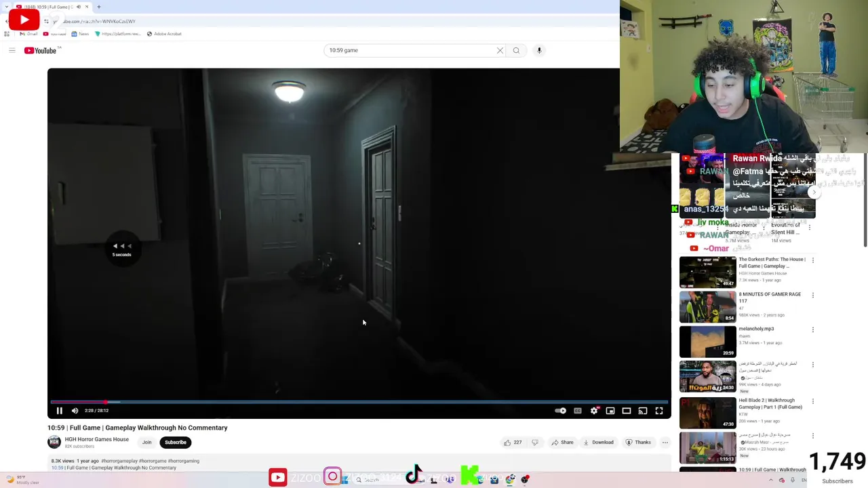Open the 'https://platform.rew...' bookmark
The image size is (868, 488).
(118, 34)
